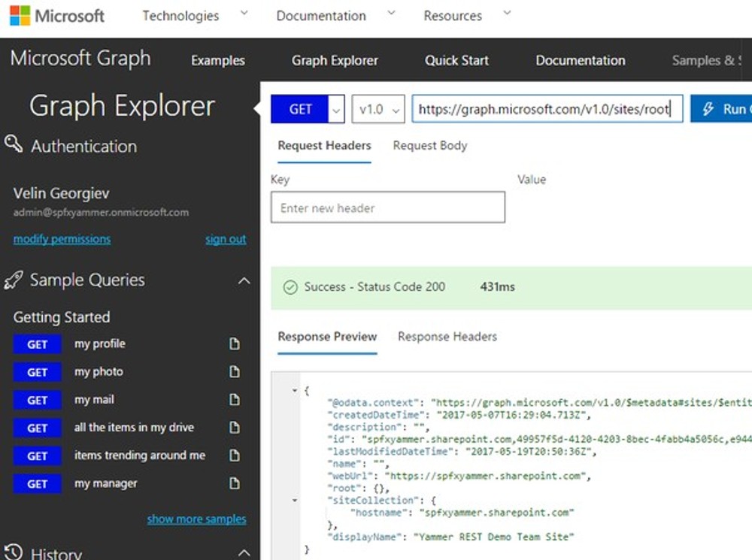Collapse the siteCollection JSON node
Image resolution: width=752 pixels, height=560 pixels.
(x=294, y=500)
